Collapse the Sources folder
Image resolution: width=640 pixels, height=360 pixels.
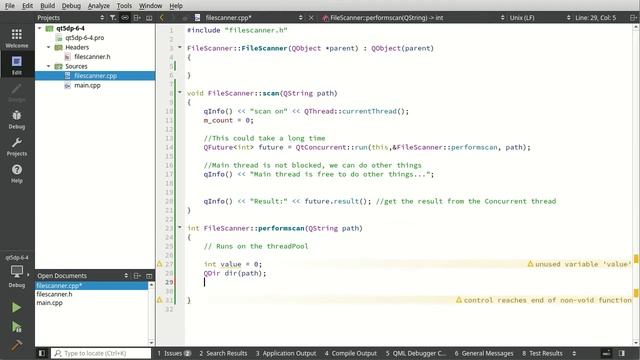coord(49,66)
